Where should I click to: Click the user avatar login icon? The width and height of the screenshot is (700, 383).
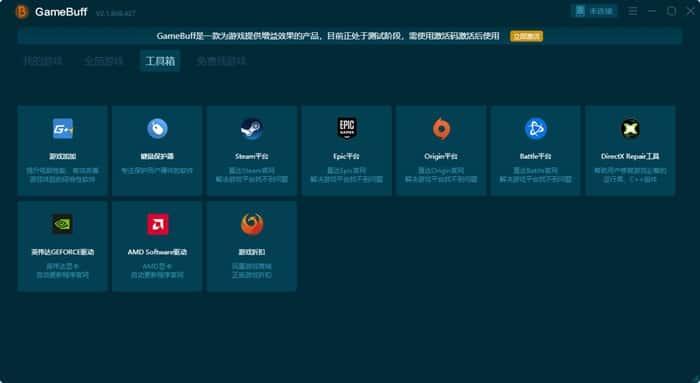pos(580,11)
